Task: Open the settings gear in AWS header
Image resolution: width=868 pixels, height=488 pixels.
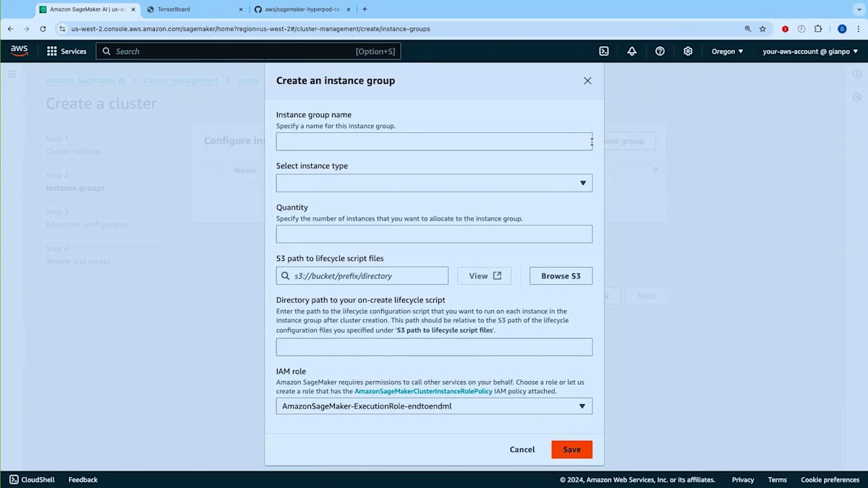Action: [x=688, y=51]
